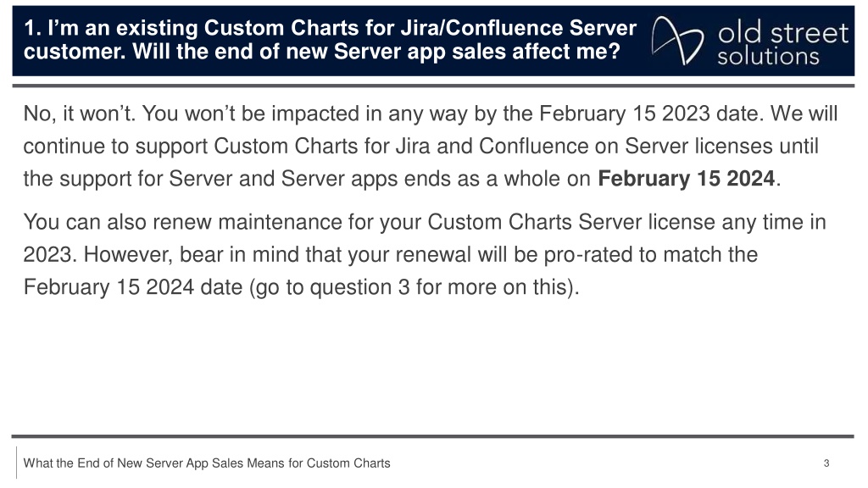Click 'Custom Charts Server license' phrase

571,223
